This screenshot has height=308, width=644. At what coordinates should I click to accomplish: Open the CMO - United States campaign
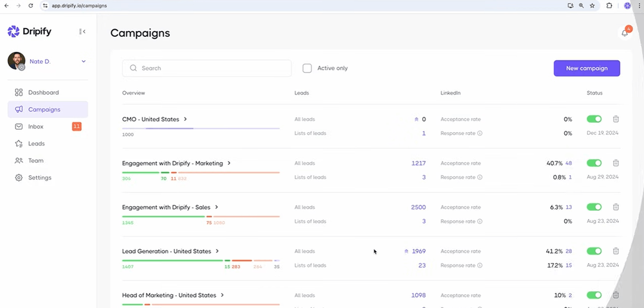[x=151, y=119]
